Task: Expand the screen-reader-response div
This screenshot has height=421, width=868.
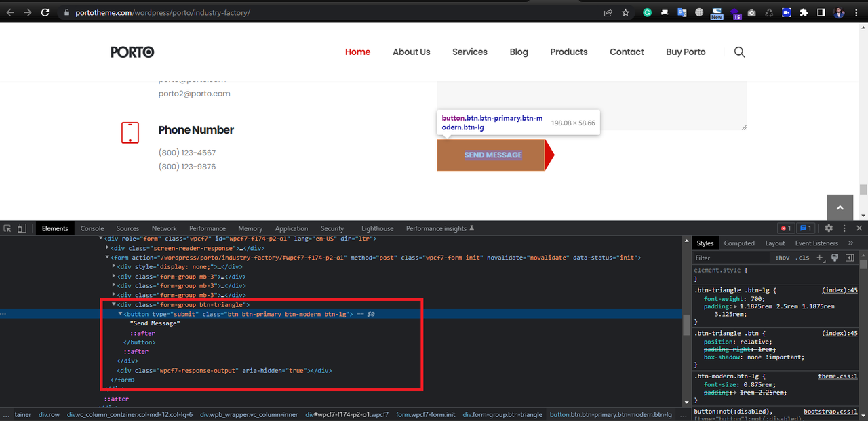Action: point(107,248)
